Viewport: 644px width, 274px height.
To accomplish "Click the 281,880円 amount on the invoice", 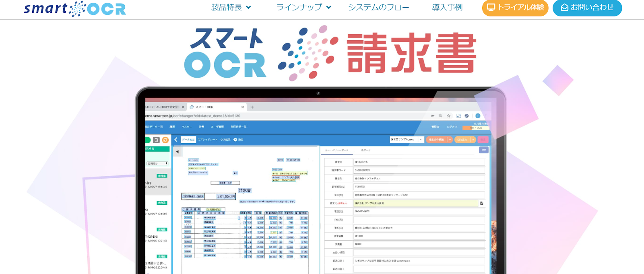I will pyautogui.click(x=226, y=196).
